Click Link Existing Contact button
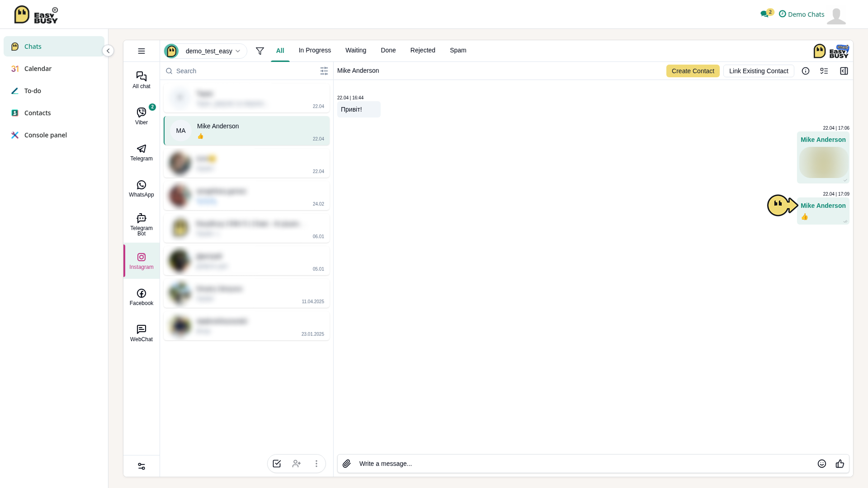Screen dimensions: 868x488 (x=759, y=71)
